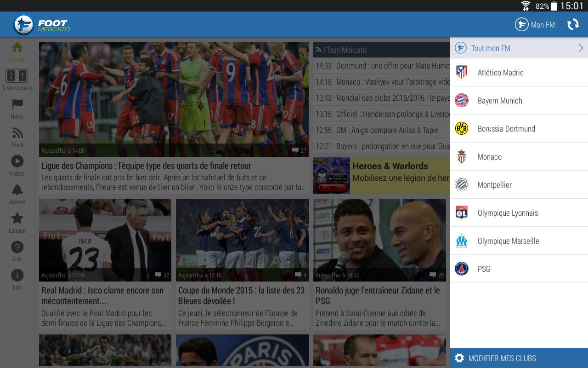Open the Alertes bell icon
The width and height of the screenshot is (588, 368).
pos(17,190)
